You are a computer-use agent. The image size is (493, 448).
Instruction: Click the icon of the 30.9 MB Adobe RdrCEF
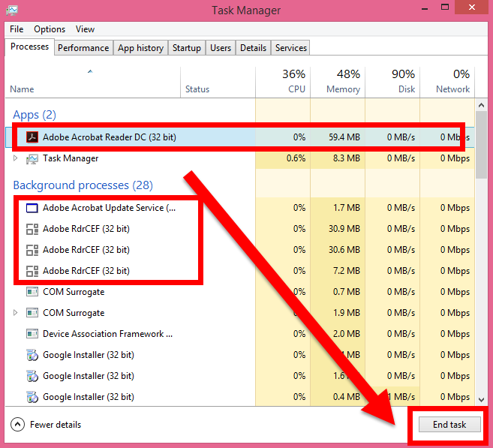[x=32, y=229]
